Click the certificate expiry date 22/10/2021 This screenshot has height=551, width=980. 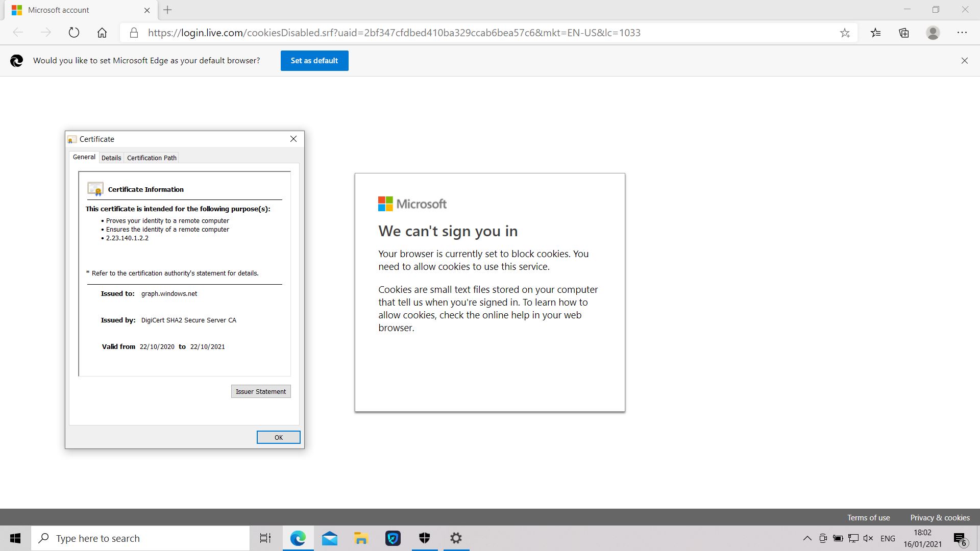click(207, 347)
